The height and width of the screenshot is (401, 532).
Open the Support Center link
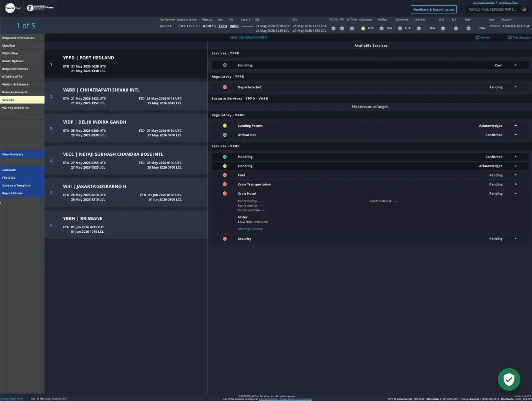coord(483,2)
